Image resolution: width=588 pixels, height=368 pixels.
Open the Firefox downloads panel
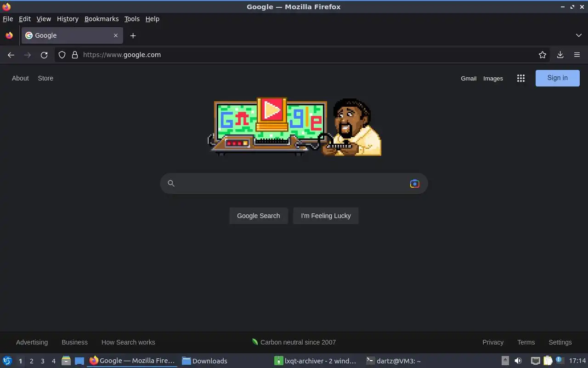point(560,55)
